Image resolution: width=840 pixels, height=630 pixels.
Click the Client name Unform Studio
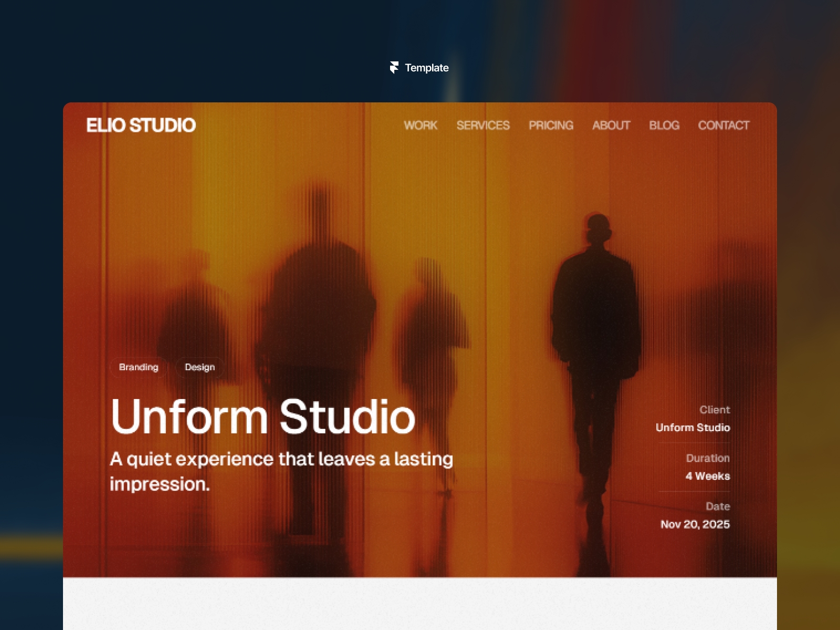pos(692,427)
